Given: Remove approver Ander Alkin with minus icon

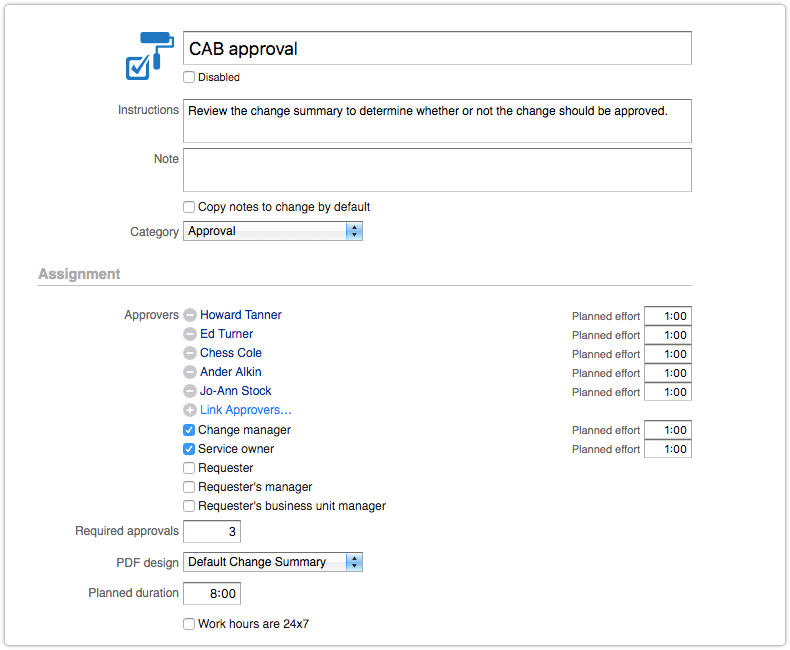Looking at the screenshot, I should click(190, 372).
